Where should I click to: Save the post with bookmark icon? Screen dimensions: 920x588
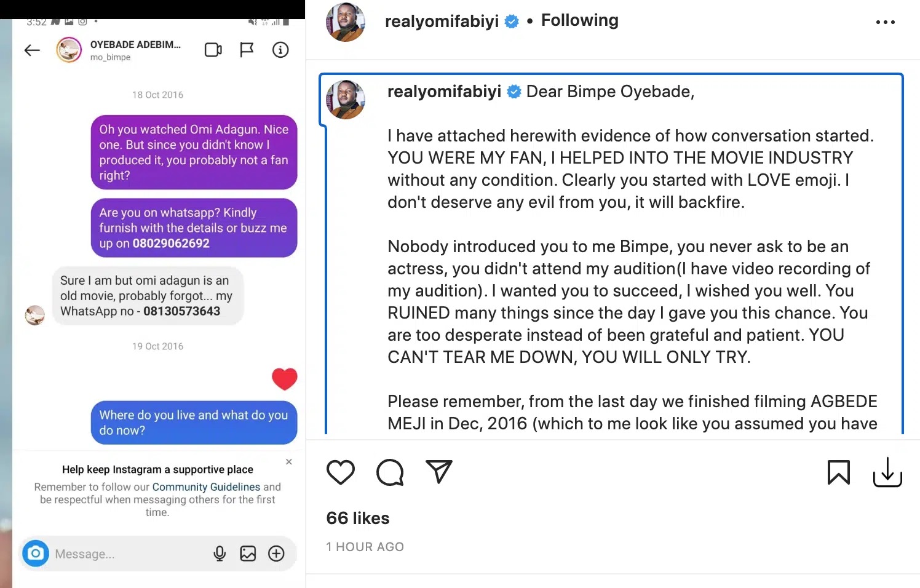tap(839, 472)
